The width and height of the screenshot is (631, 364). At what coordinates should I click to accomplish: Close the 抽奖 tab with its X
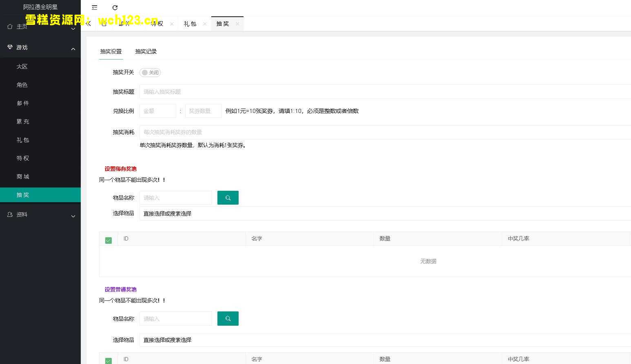point(237,24)
